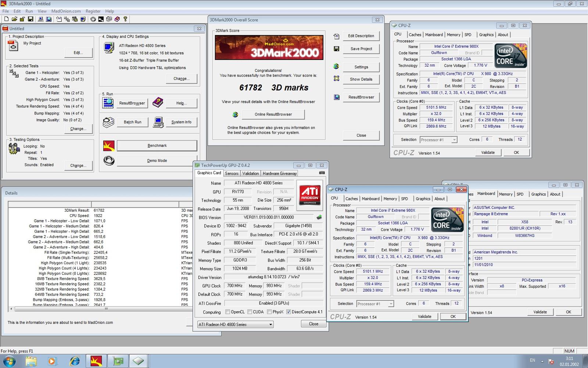Image resolution: width=588 pixels, height=368 pixels.
Task: Click the Edit... button in Project Description
Action: tap(78, 53)
